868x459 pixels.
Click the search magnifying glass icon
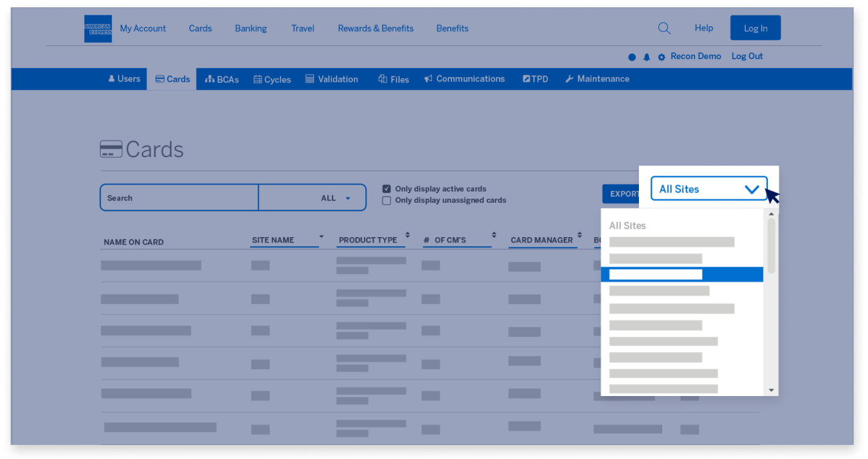(664, 28)
